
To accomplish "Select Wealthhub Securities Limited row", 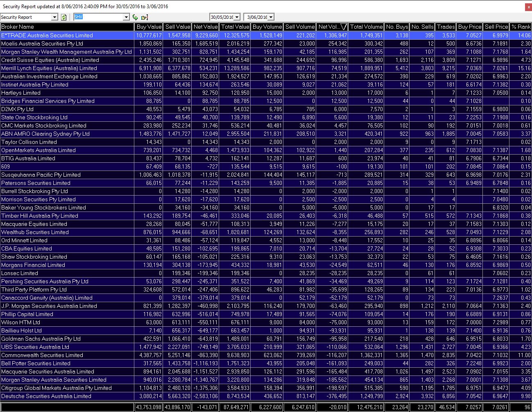I will [x=266, y=232].
